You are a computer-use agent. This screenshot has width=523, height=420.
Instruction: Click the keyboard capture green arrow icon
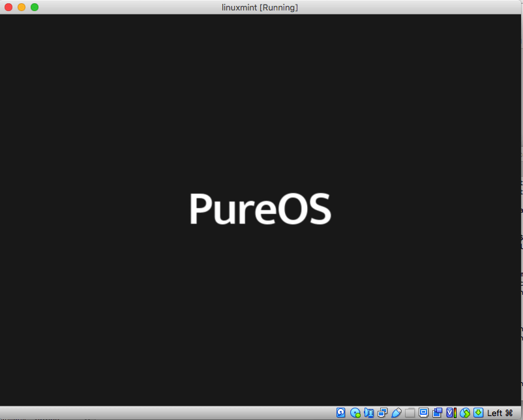tap(478, 413)
